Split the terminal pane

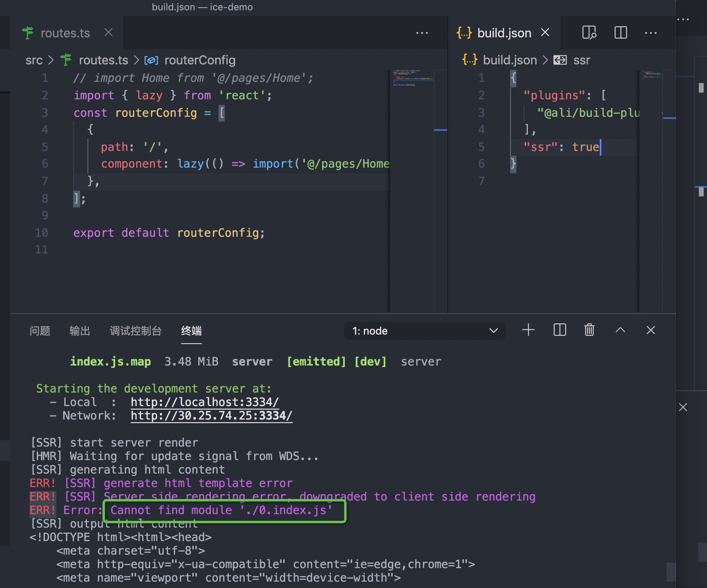click(559, 330)
